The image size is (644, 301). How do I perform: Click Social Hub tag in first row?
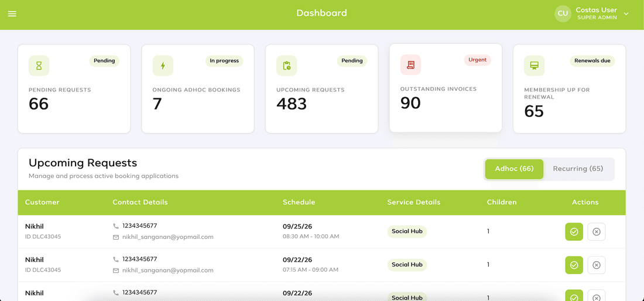(x=407, y=231)
